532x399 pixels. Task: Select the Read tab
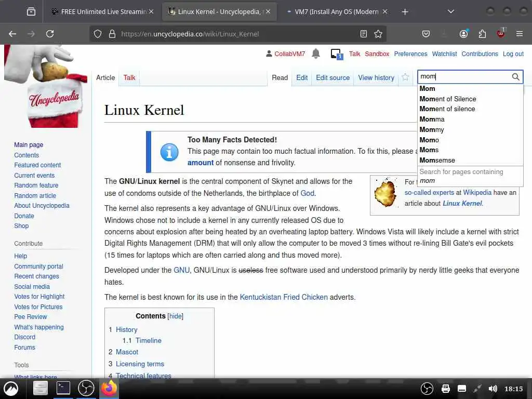(280, 78)
